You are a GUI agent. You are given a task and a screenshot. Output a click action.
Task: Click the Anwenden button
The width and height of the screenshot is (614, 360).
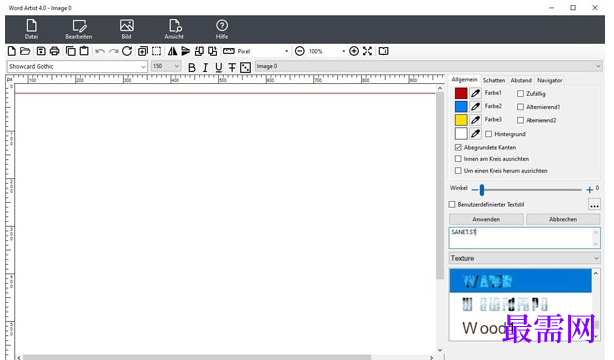coord(486,219)
